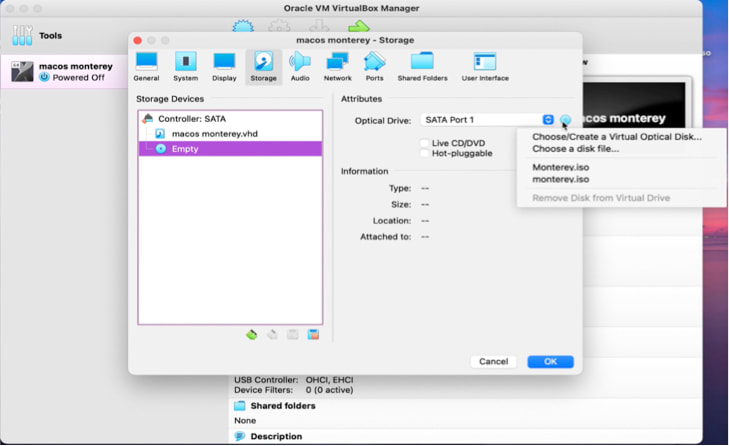Toggle the Hot-pluggable checkbox

point(424,153)
